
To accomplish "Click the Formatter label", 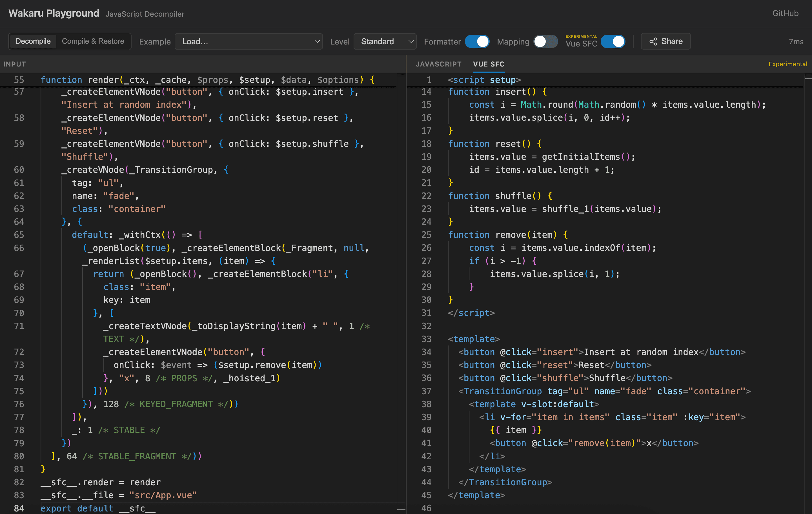I will click(x=442, y=41).
